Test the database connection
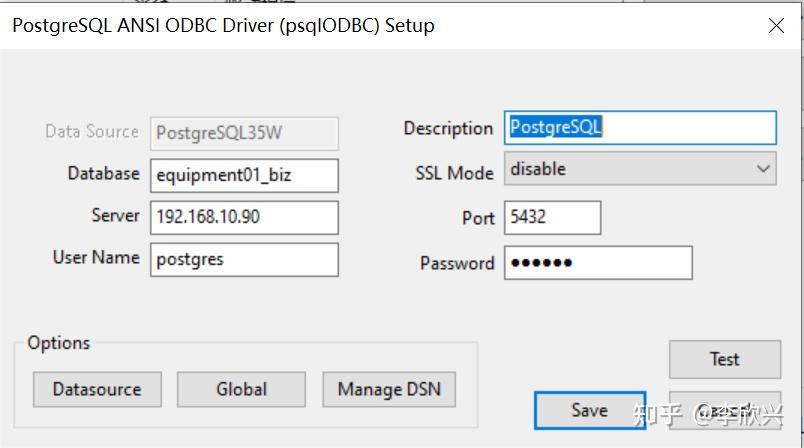Viewport: 804px width, 448px height. (x=724, y=359)
